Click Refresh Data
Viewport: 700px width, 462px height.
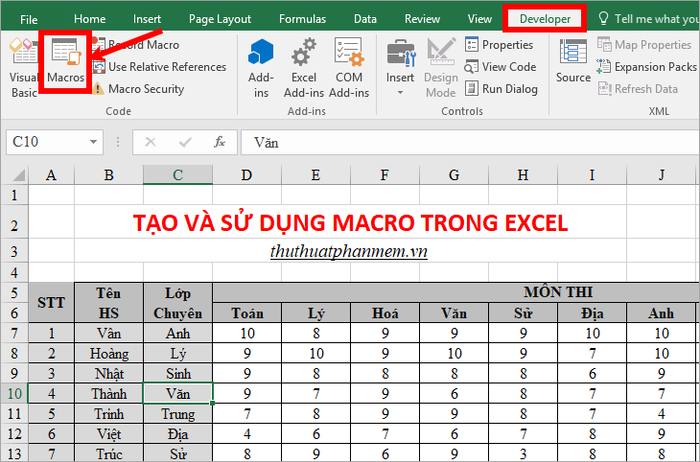pos(638,89)
